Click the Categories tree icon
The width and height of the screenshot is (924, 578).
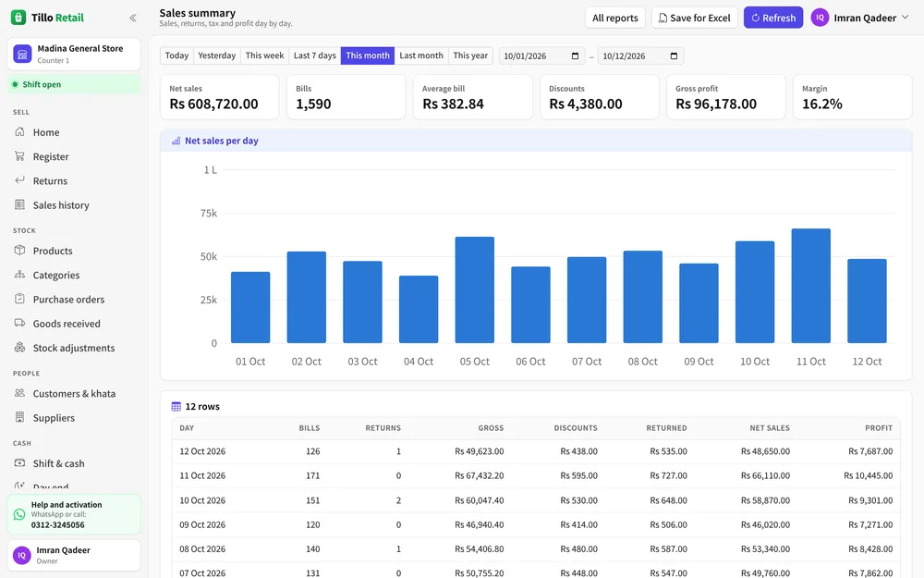click(20, 275)
